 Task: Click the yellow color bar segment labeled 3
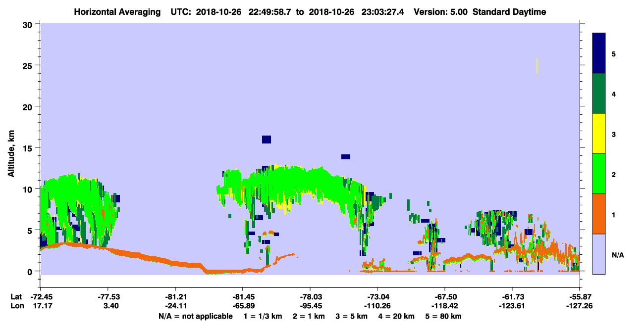pyautogui.click(x=599, y=134)
